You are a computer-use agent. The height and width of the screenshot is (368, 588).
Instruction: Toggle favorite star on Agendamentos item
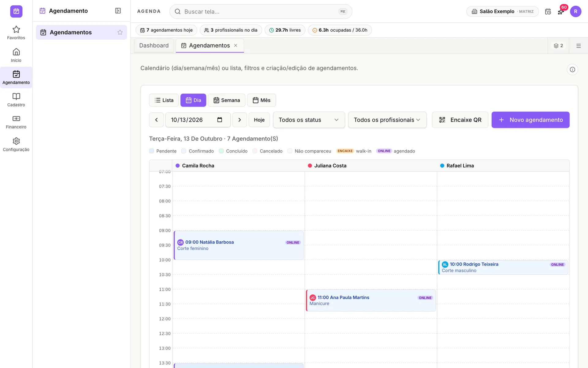click(120, 32)
